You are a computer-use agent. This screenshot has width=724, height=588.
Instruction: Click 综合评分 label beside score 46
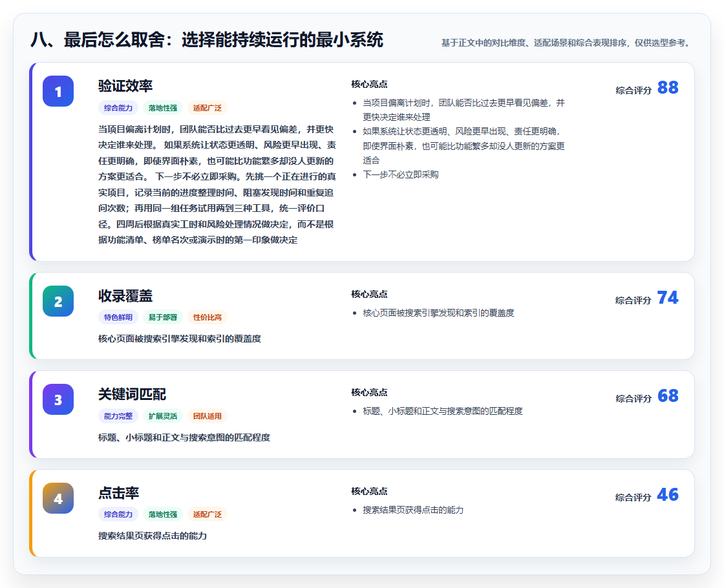click(x=633, y=497)
